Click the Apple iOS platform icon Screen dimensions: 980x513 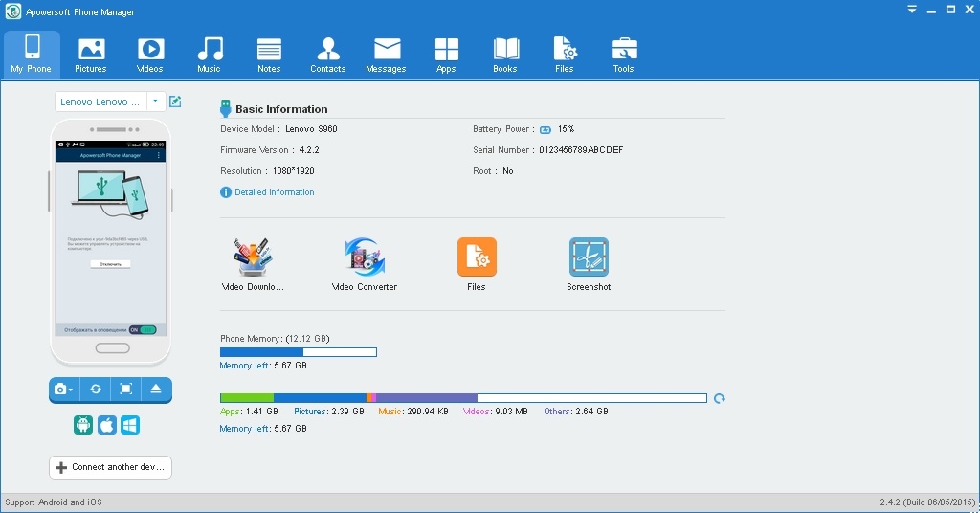(x=107, y=425)
